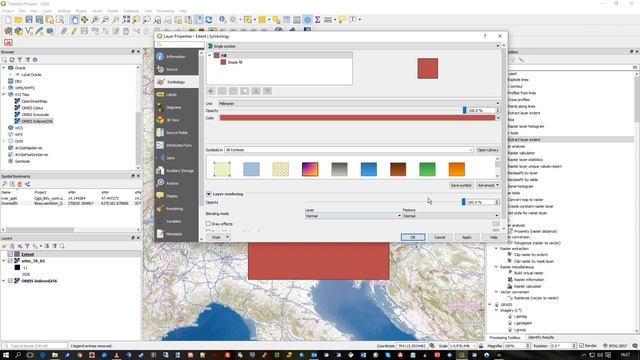The height and width of the screenshot is (360, 640).
Task: Select the green gradient symbol preset
Action: tap(427, 169)
